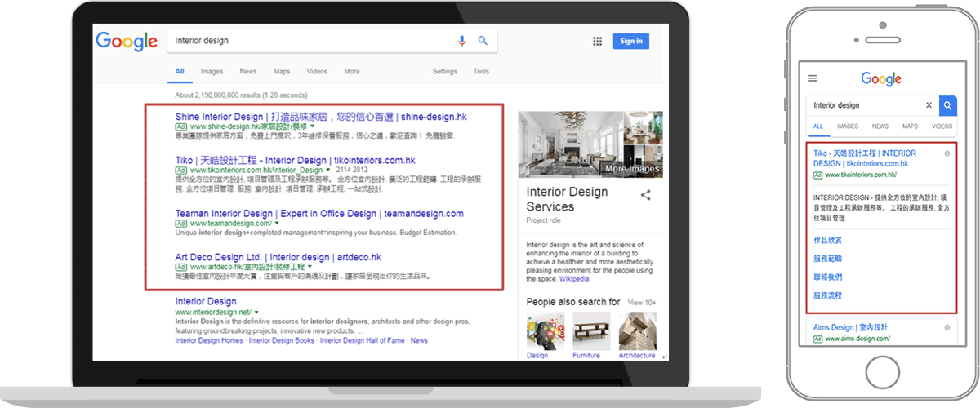Open the hamburger menu on the phone
Screen dimensions: 980x408
click(x=813, y=78)
